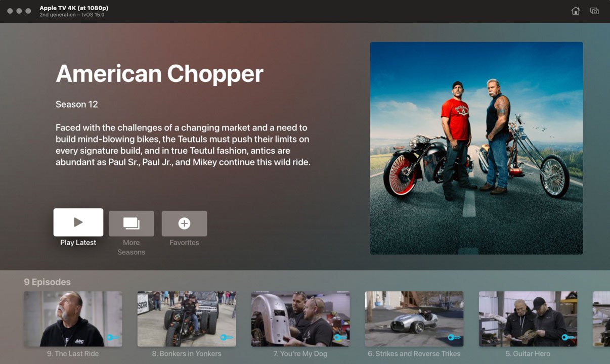Click the key icon on You're My Dog

[x=340, y=337]
